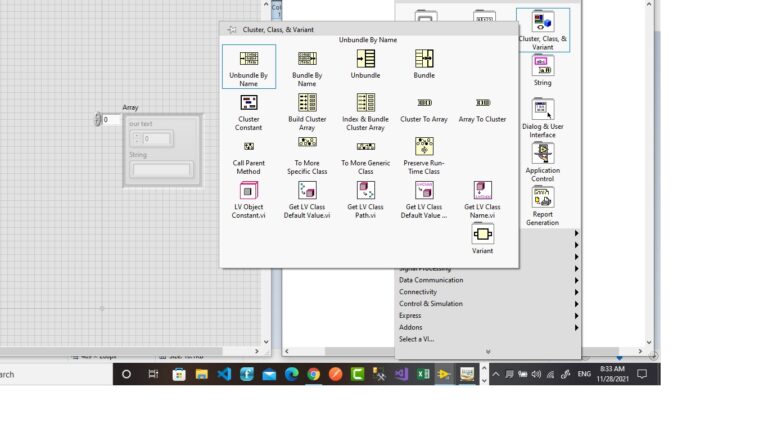Launch Google Chrome from taskbar
Image resolution: width=768 pixels, height=432 pixels.
313,374
